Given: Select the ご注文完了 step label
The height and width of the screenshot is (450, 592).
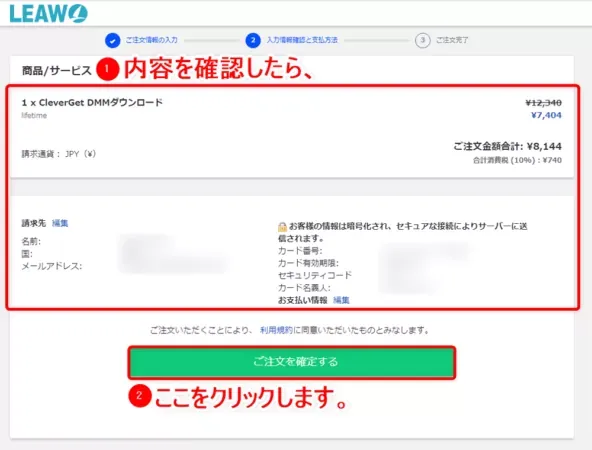Looking at the screenshot, I should point(452,40).
